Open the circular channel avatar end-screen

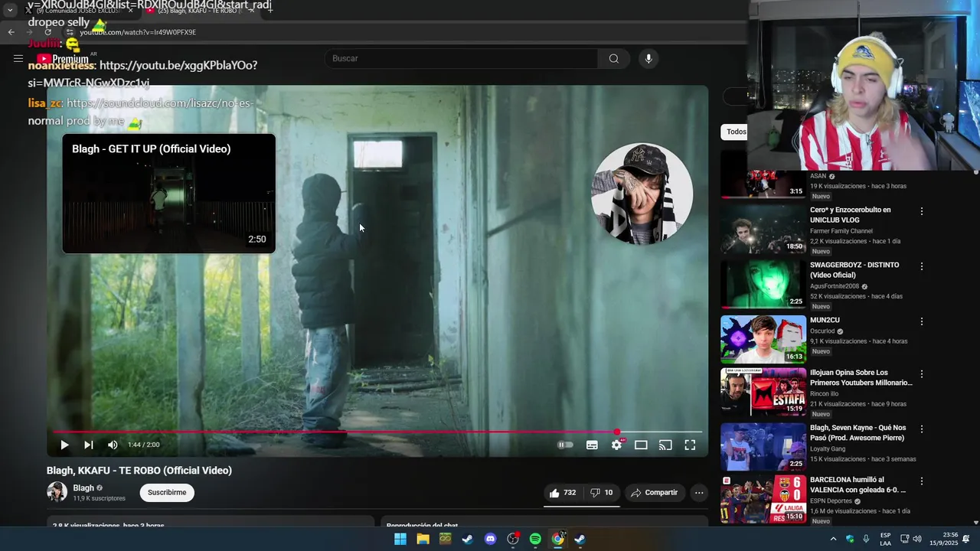[642, 194]
